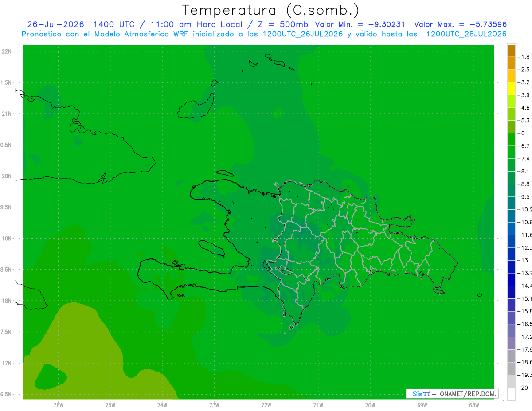Screen dimensions: 532x411
Task: Click the '-13' colorbar value
Action: click(x=524, y=260)
